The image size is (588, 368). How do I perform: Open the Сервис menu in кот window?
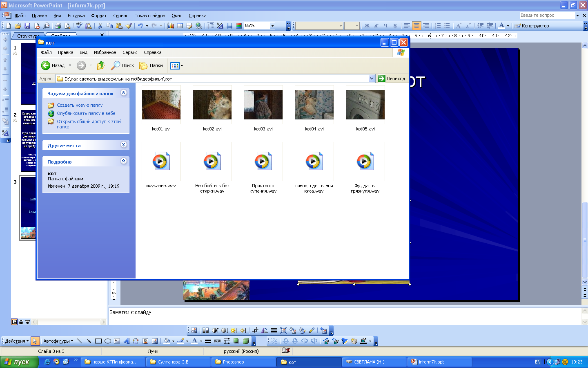130,52
